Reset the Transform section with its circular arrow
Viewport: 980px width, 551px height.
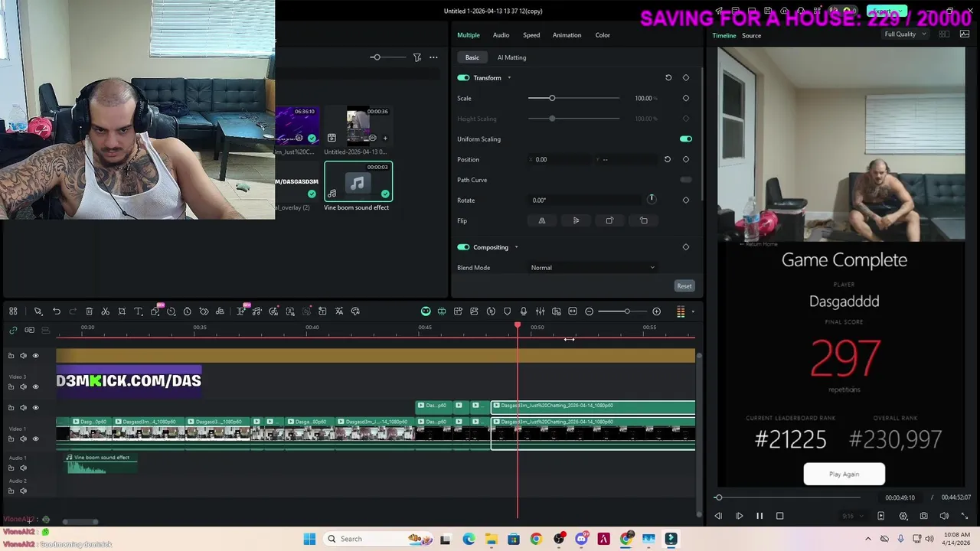(x=668, y=77)
